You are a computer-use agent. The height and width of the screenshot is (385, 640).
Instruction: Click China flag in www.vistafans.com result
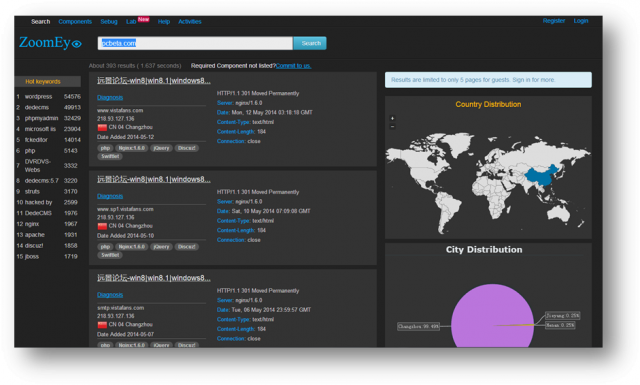pyautogui.click(x=102, y=127)
